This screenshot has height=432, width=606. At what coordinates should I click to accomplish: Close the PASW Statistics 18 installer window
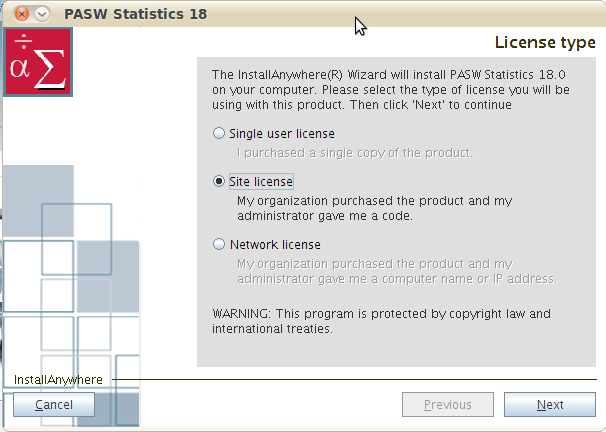pyautogui.click(x=22, y=14)
